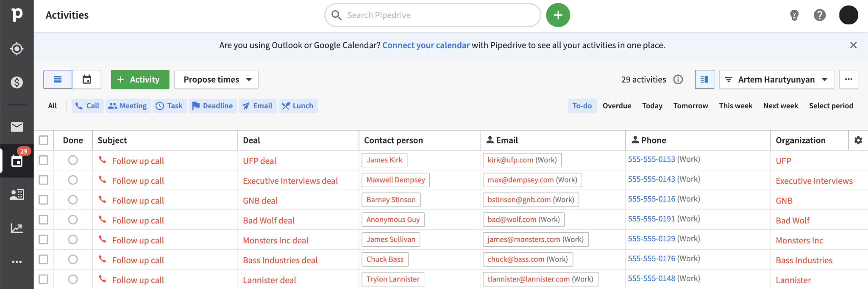Open the Leads target icon in sidebar
The height and width of the screenshot is (289, 868).
click(x=17, y=49)
